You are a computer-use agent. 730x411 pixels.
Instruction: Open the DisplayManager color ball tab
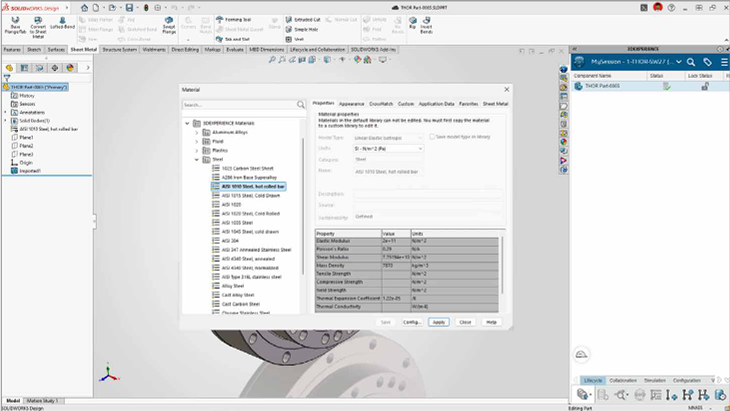click(x=70, y=67)
